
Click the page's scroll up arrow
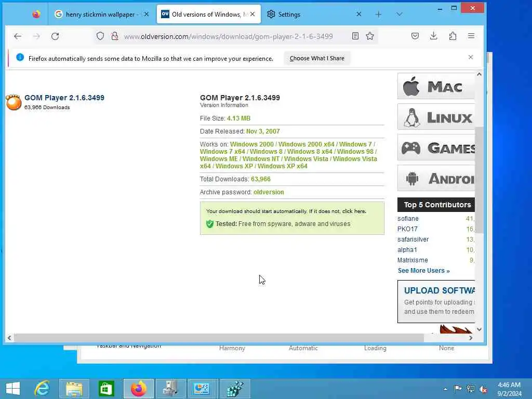pyautogui.click(x=479, y=74)
